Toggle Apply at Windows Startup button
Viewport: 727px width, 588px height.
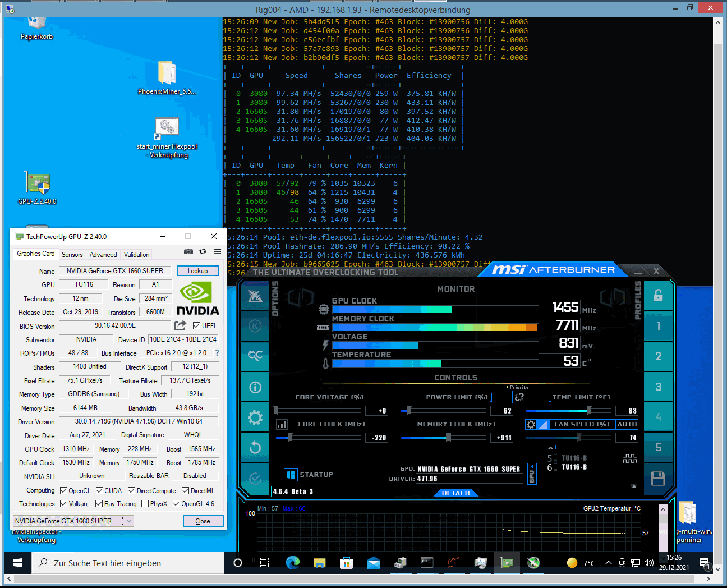(x=291, y=475)
